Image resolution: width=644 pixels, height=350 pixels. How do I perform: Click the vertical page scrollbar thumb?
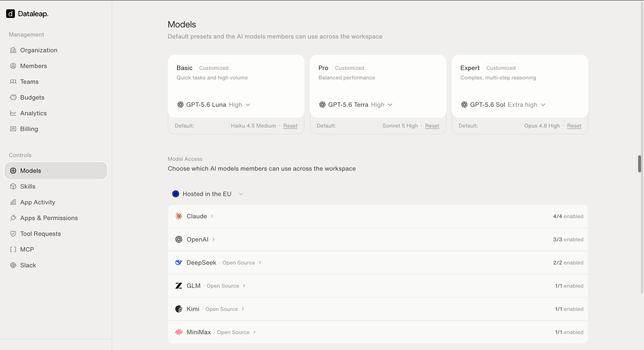pos(639,164)
